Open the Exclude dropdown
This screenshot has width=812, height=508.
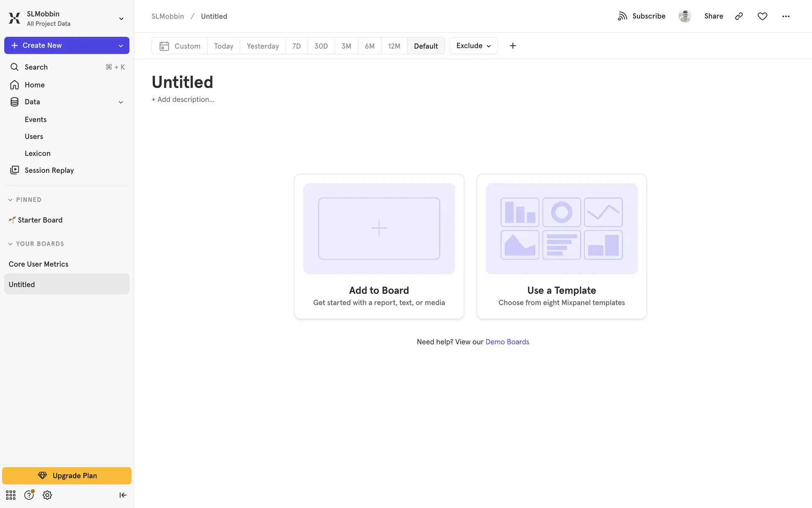click(473, 46)
